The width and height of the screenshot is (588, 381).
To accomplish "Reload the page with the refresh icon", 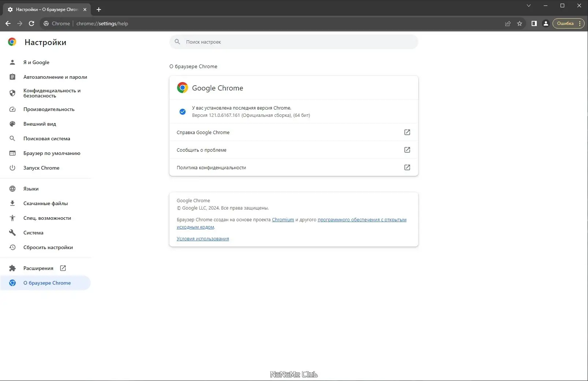I will tap(31, 23).
